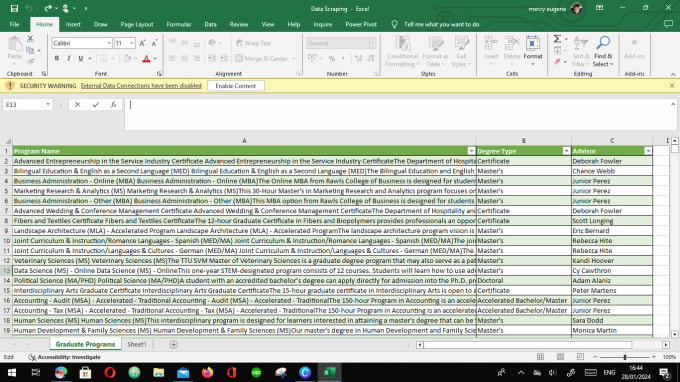Open Firefox from the taskbar
Screen dimensions: 680x382
207,372
